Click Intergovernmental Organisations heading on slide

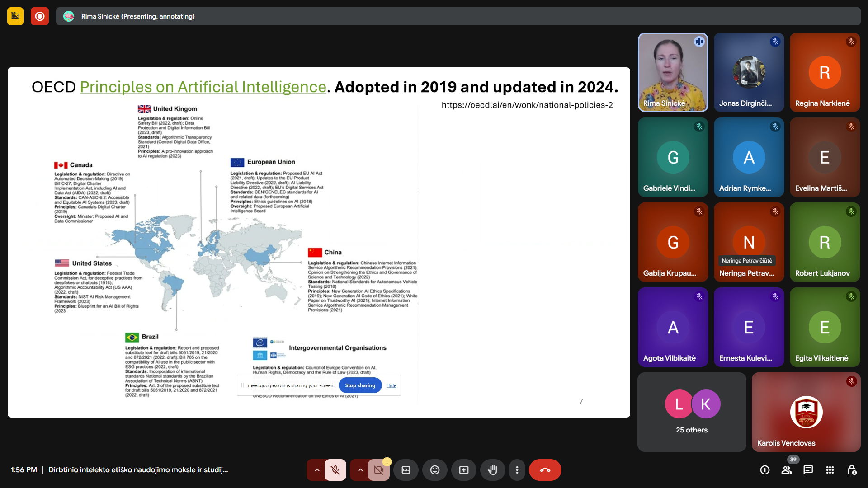[x=338, y=348]
